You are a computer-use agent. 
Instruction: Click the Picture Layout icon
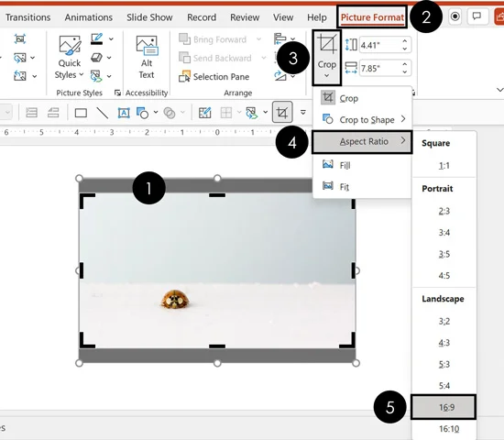tap(96, 76)
